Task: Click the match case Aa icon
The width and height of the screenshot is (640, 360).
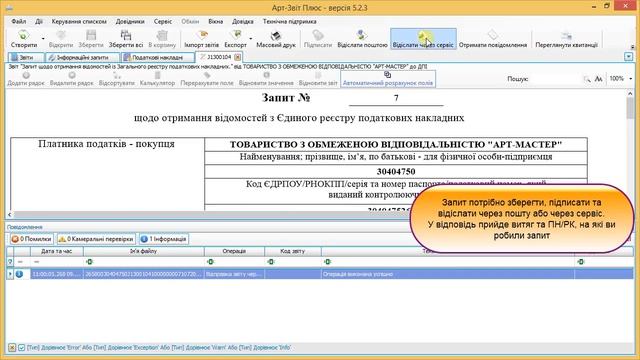Action: pyautogui.click(x=598, y=79)
